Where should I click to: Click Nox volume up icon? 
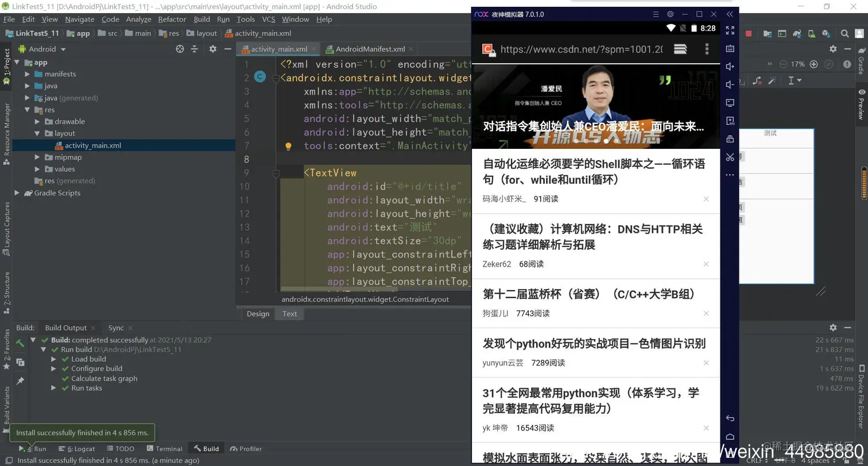coord(730,67)
